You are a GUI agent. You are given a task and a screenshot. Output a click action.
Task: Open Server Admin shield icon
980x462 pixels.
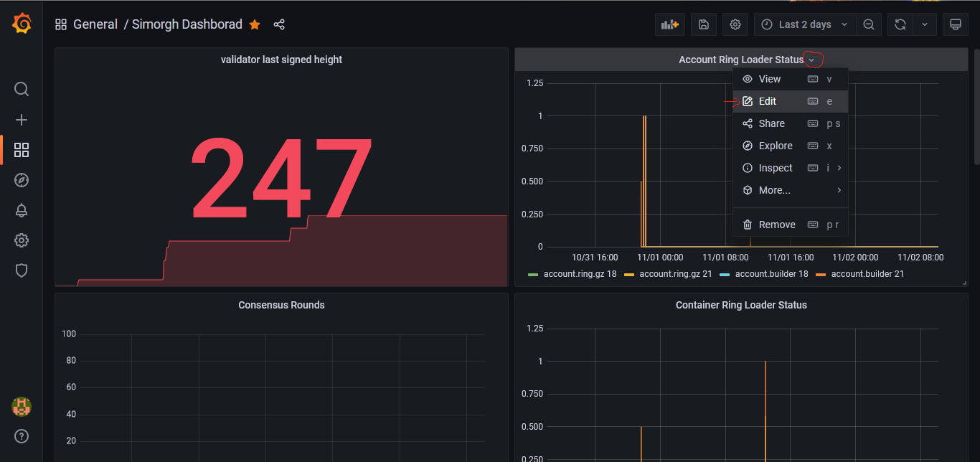(x=22, y=270)
